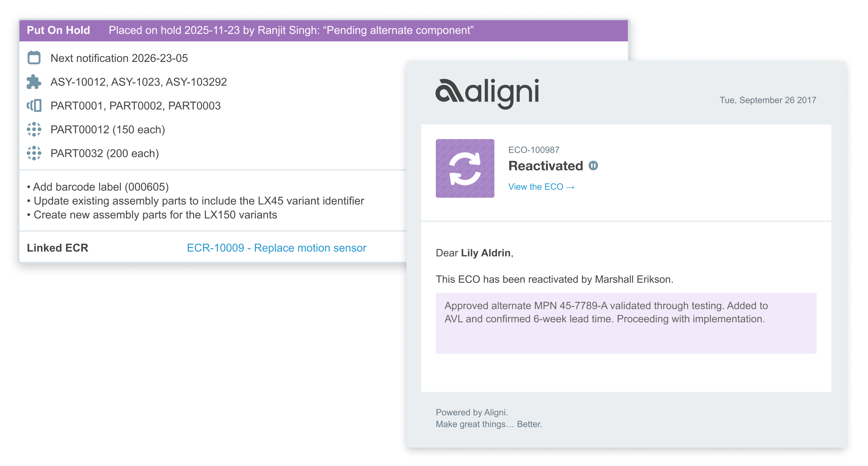Click the pause icon next to Reactivated
Image resolution: width=868 pixels, height=466 pixels.
point(593,166)
